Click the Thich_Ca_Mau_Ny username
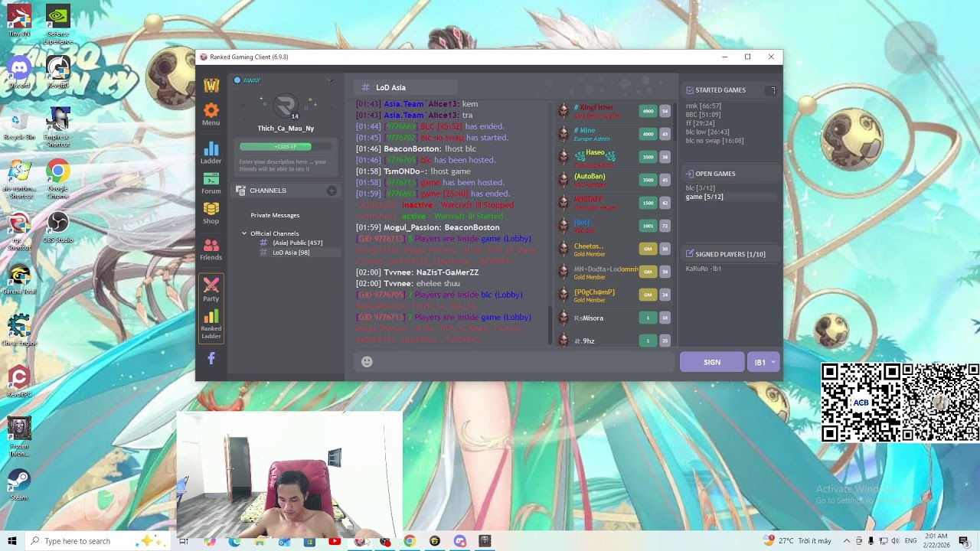Image resolution: width=980 pixels, height=551 pixels. (x=286, y=129)
